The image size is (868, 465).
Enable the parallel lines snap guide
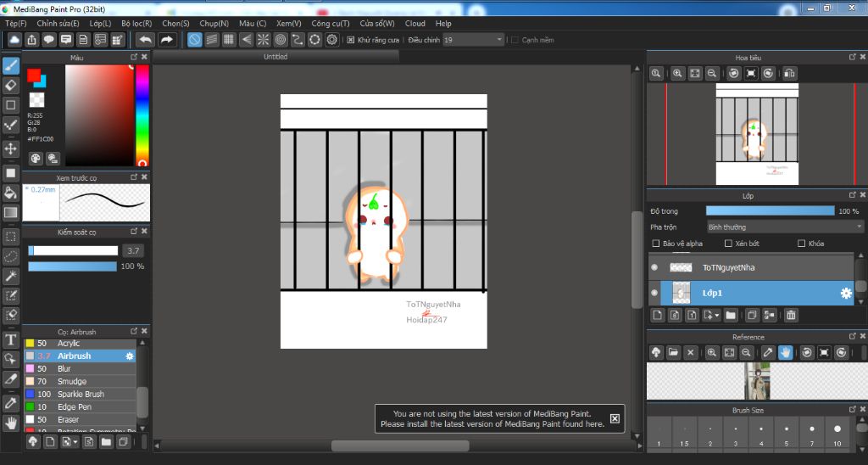(211, 39)
